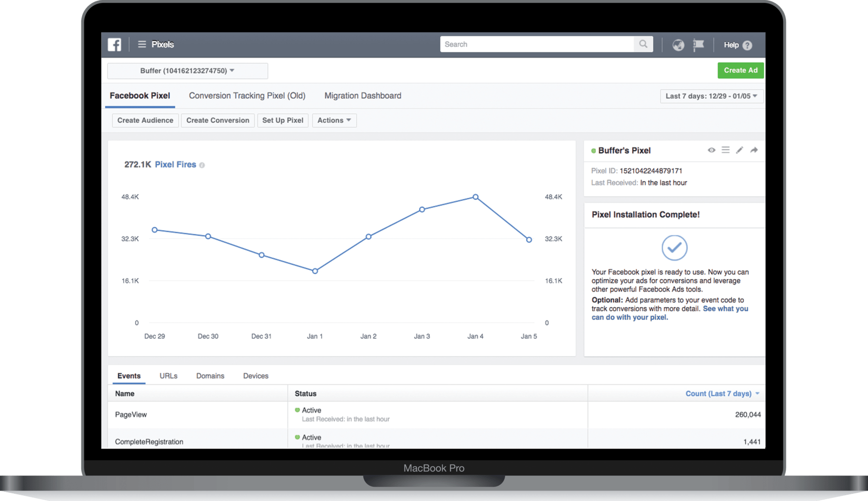Click the 1,441 count value
Image resolution: width=868 pixels, height=501 pixels.
point(752,442)
